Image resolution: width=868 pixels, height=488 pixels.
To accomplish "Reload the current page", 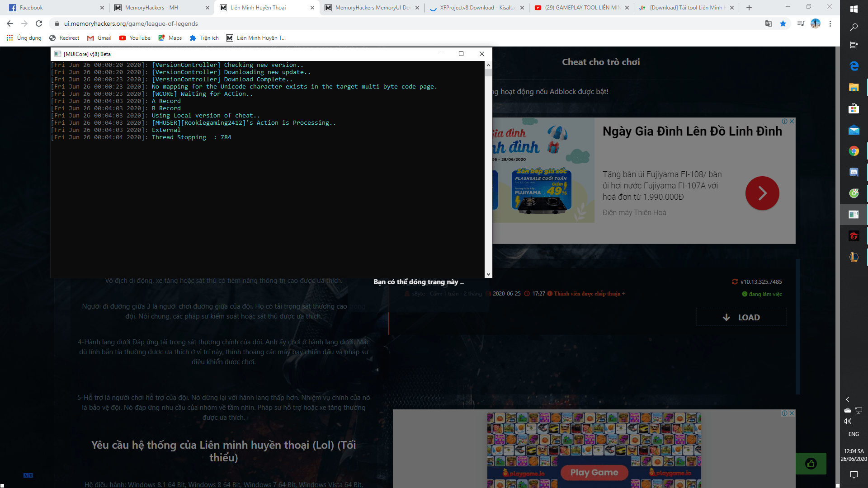I will (x=39, y=23).
